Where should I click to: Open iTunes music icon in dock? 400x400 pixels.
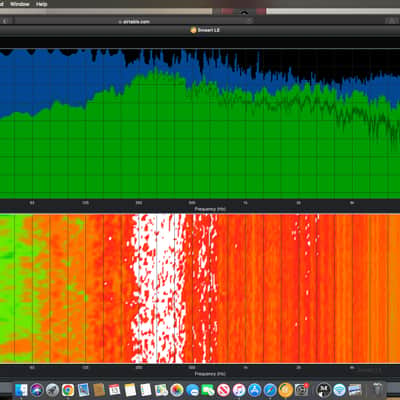[x=239, y=389]
